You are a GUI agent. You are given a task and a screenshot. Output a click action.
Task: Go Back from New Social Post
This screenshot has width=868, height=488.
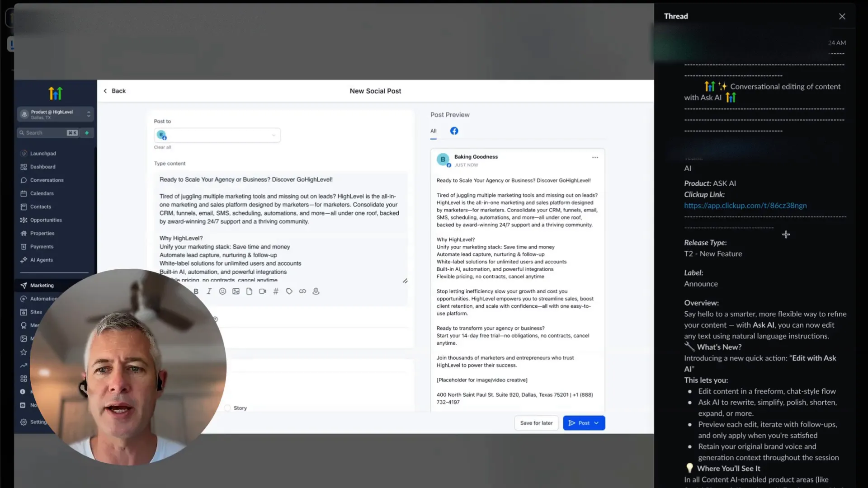coord(114,91)
